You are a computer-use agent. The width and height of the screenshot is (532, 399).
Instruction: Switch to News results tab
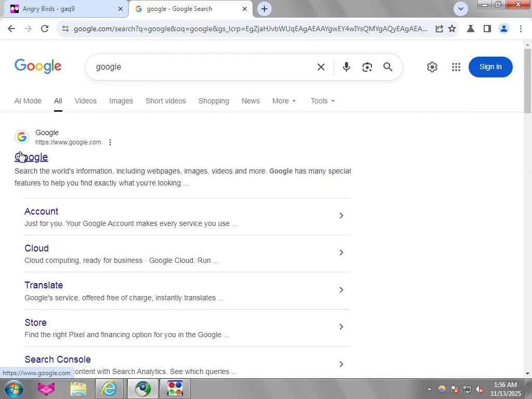pos(250,101)
